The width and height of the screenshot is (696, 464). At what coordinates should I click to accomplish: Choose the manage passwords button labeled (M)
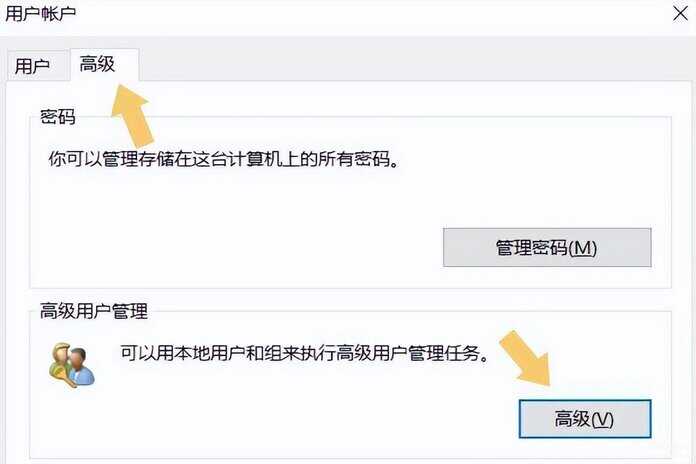547,247
